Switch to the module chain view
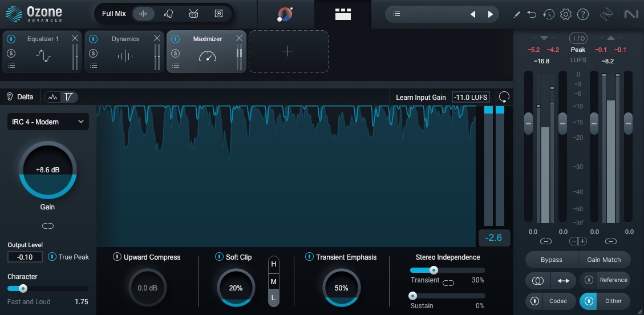 [x=343, y=14]
